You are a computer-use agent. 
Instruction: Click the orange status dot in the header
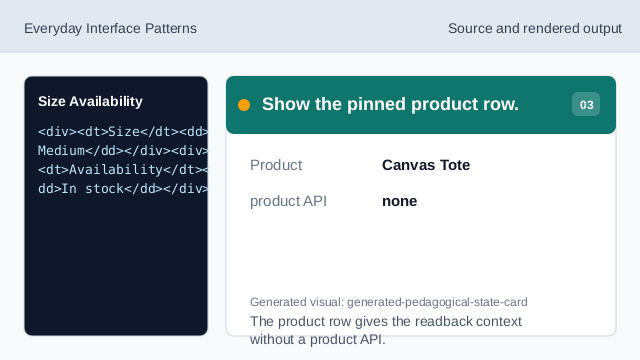coord(244,105)
